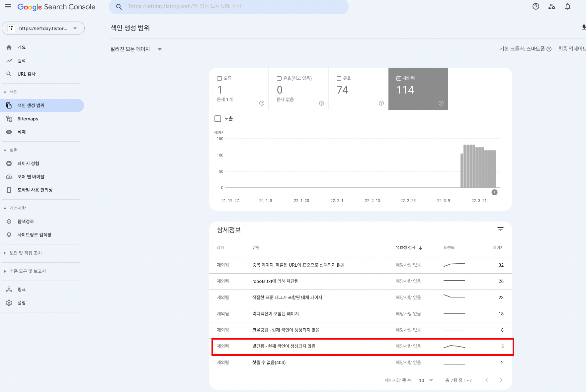Image resolution: width=586 pixels, height=392 pixels.
Task: Click home icon beside 개요
Action: pos(9,47)
